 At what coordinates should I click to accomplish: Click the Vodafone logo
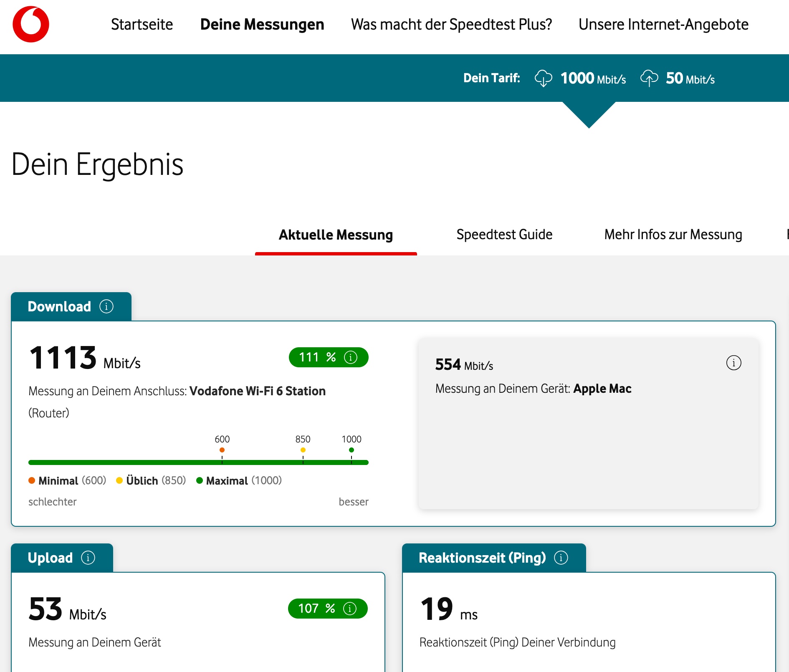(x=31, y=24)
